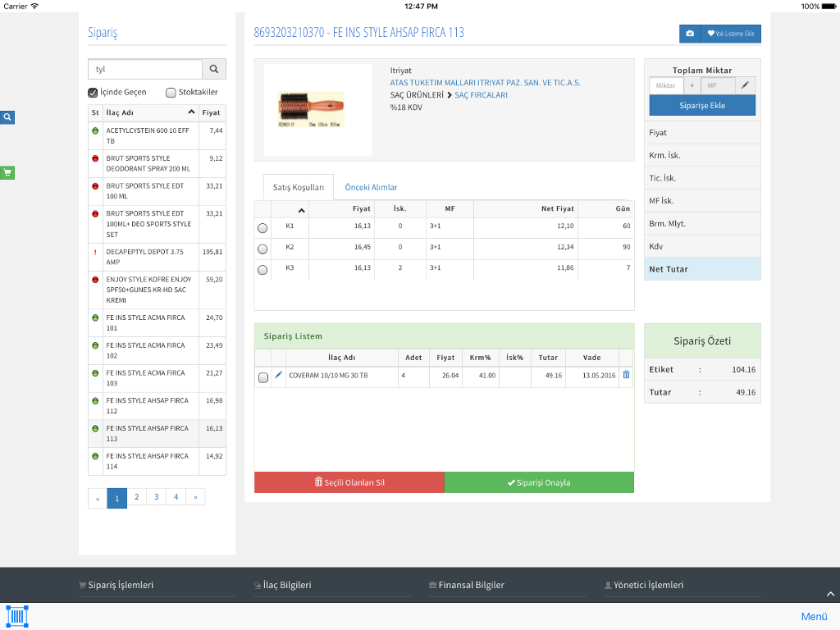Open Yönetici İşlemleri menu

(644, 585)
